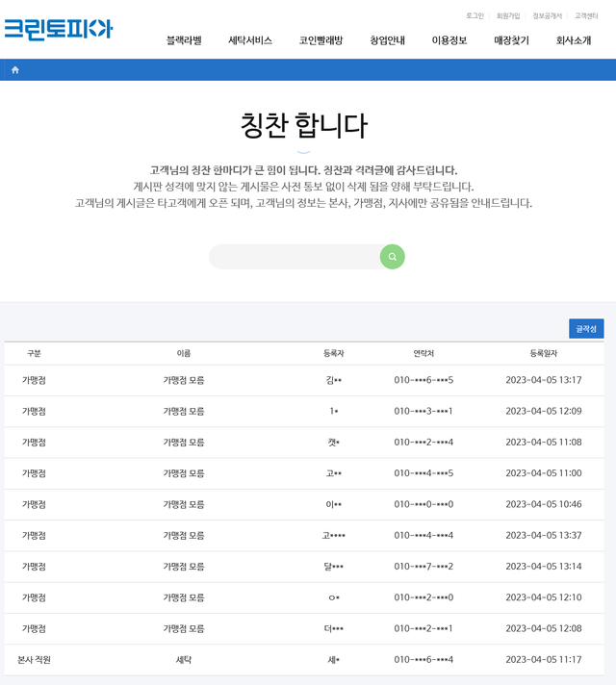This screenshot has height=685, width=616.
Task: Open the 회원가입 sign-up link
Action: 508,15
